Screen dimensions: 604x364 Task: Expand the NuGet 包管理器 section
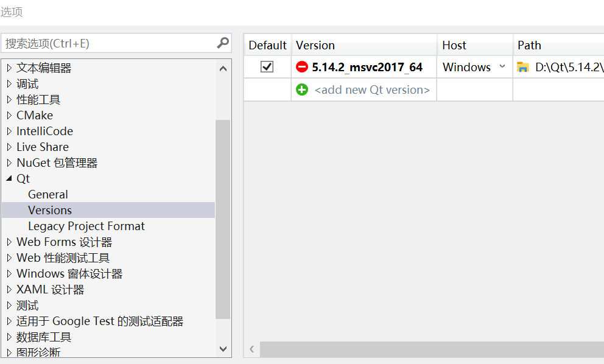(x=9, y=163)
